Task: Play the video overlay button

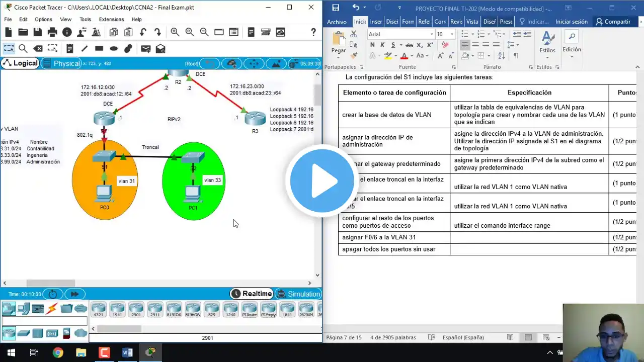Action: pos(322,181)
